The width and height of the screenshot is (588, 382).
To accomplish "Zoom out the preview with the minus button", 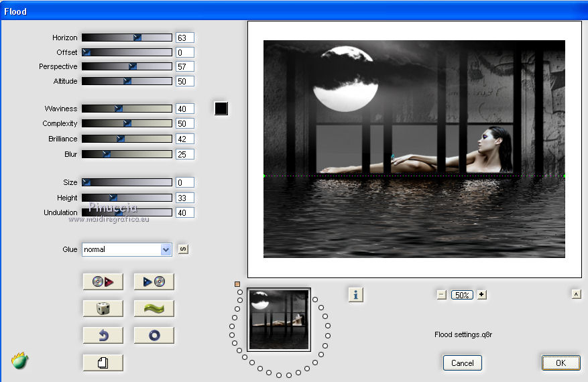I will click(441, 295).
